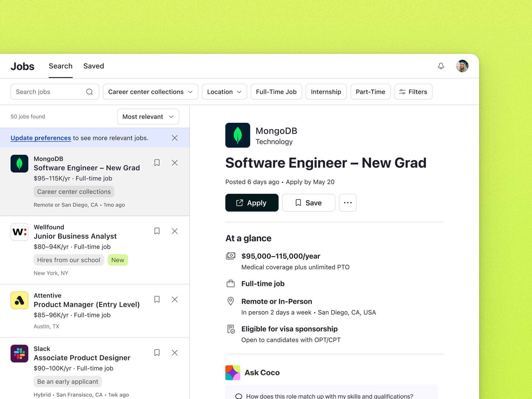This screenshot has width=532, height=399.
Task: Click Eligible for visa sponsorship text
Action: (289, 329)
